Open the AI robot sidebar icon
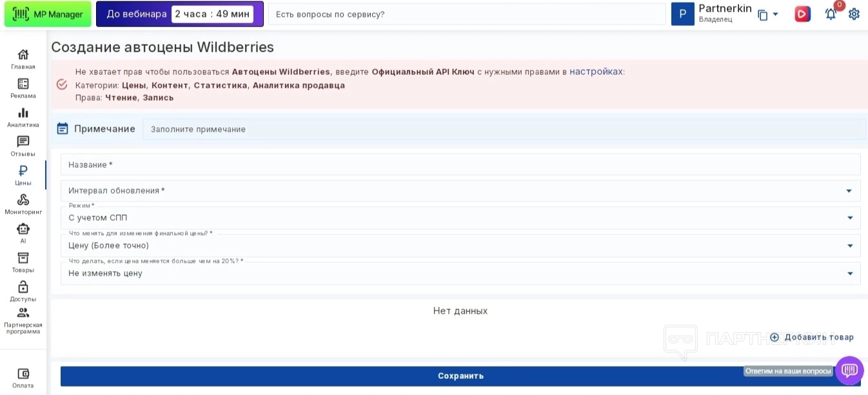 (23, 228)
